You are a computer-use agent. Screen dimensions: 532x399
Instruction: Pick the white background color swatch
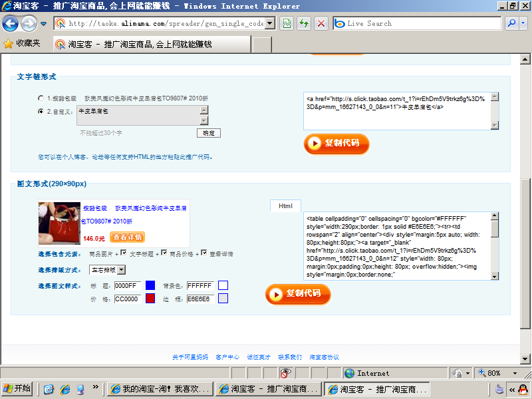pyautogui.click(x=223, y=285)
